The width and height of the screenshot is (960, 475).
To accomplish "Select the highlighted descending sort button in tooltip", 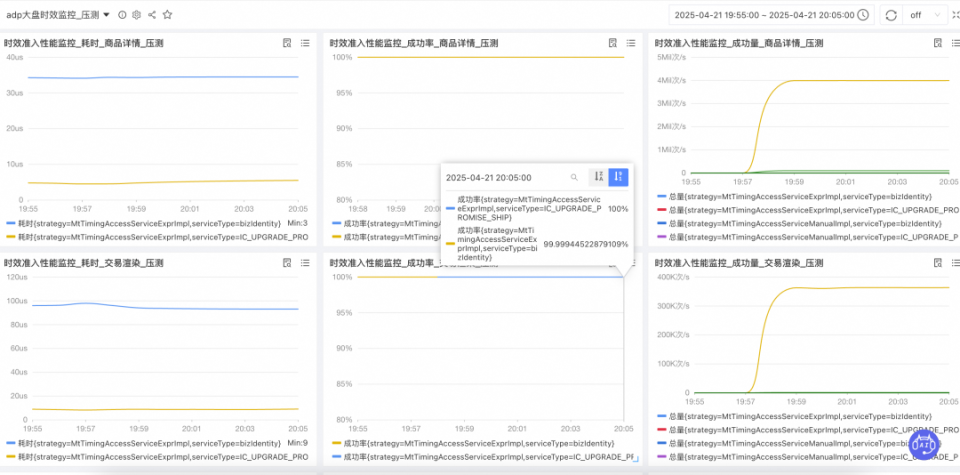I will point(618,177).
